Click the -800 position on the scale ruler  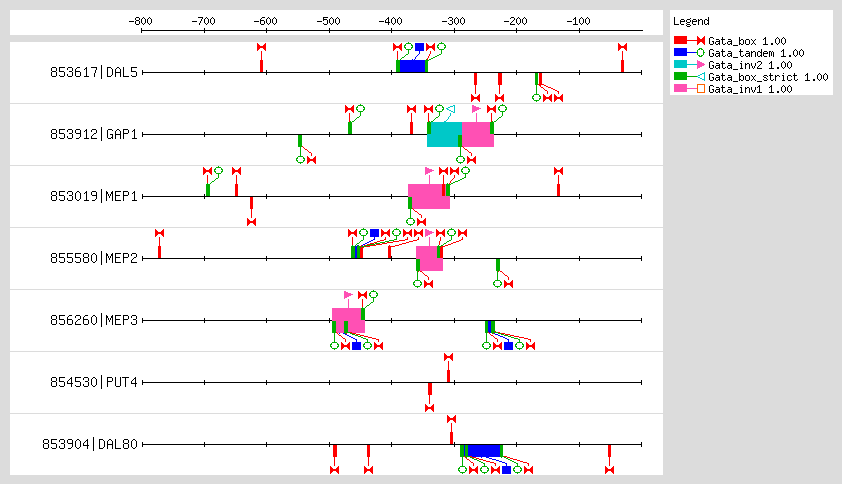(x=141, y=20)
